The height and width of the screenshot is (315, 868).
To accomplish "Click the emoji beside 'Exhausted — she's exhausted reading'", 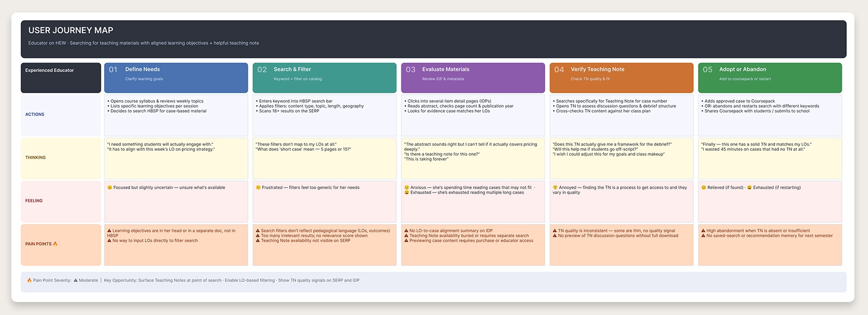I will point(406,192).
